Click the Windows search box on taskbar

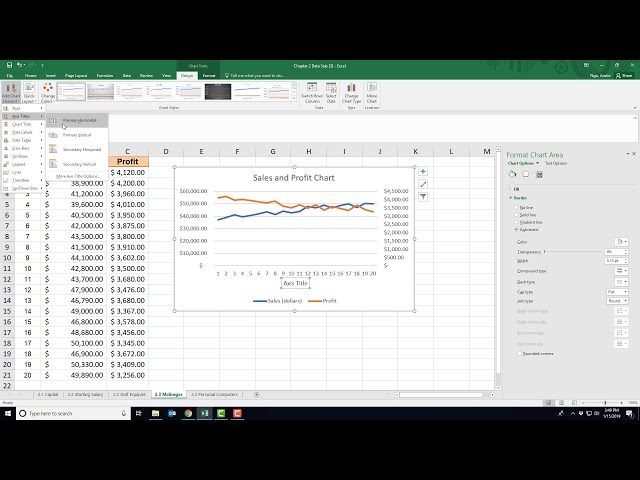(73, 413)
